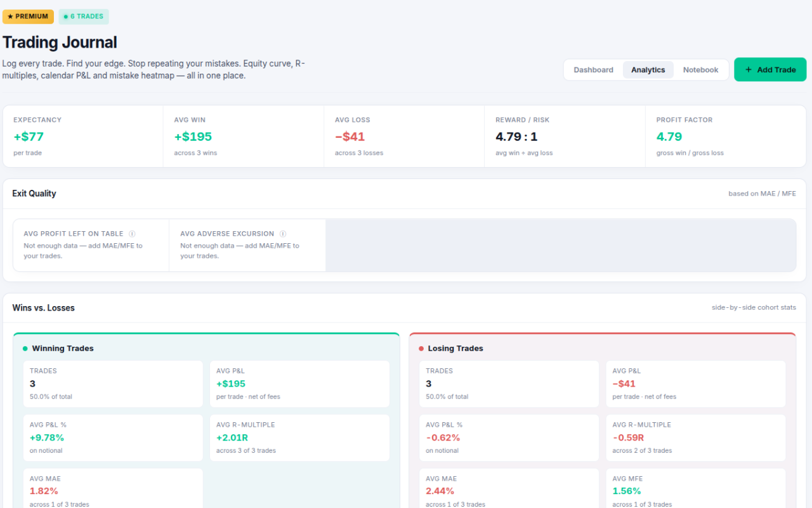Click 'across 3 of 3 trades' caption

(x=246, y=451)
